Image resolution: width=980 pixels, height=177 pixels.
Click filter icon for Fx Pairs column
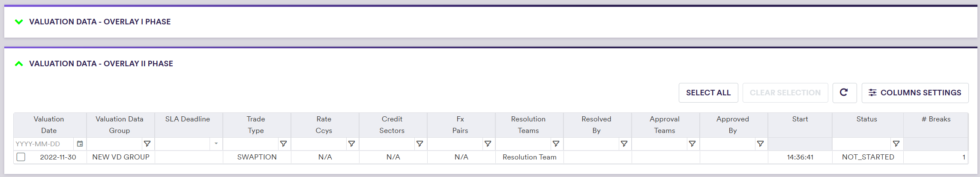point(488,144)
